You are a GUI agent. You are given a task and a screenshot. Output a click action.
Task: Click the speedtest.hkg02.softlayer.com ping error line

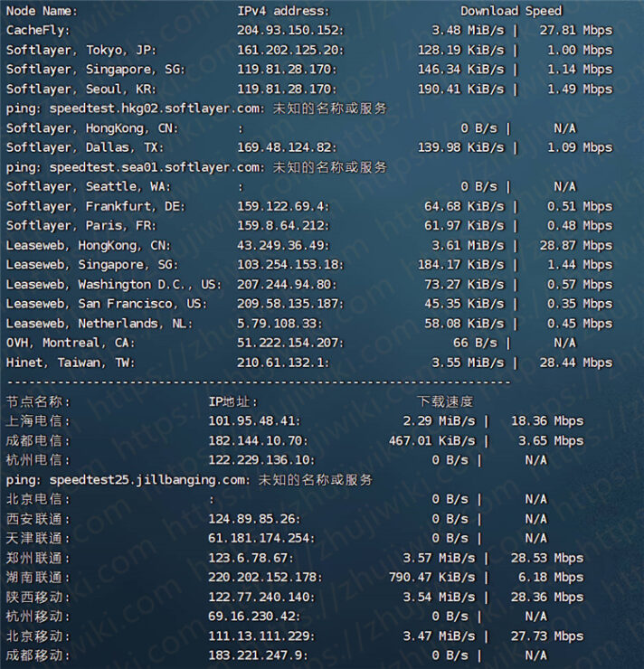coord(196,108)
